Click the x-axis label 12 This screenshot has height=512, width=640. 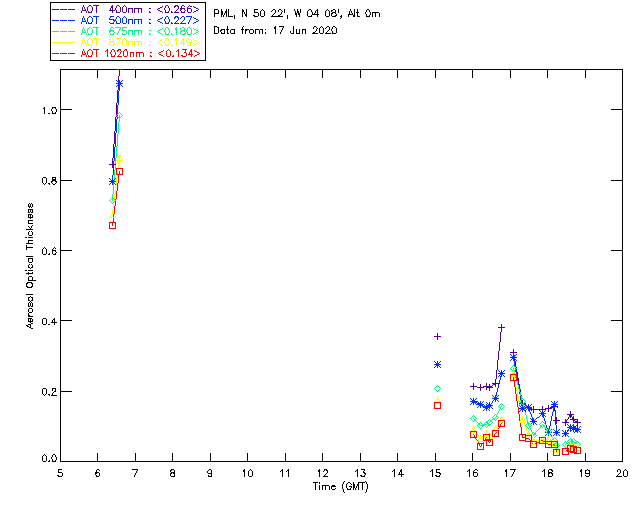click(322, 473)
